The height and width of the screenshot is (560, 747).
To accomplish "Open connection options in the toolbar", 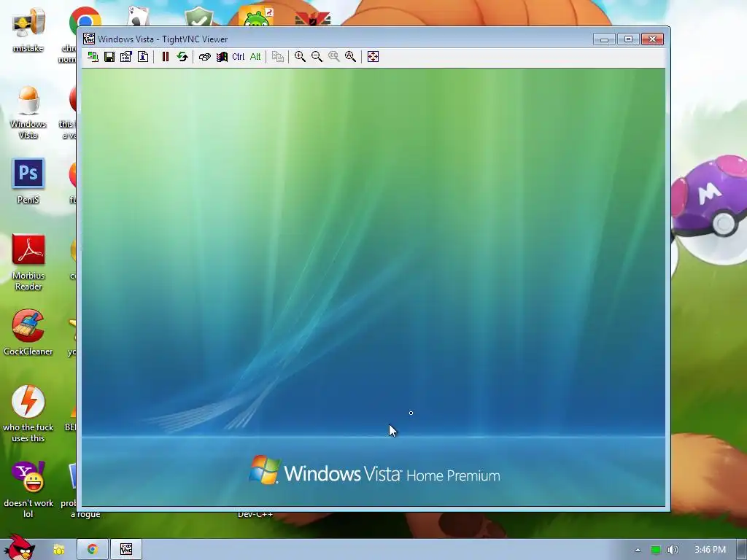I will click(x=125, y=57).
